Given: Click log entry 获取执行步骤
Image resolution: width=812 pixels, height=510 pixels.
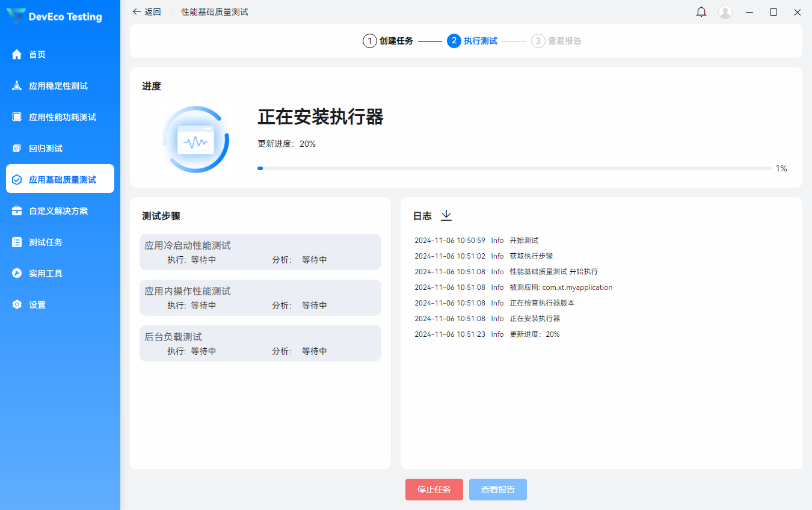Looking at the screenshot, I should point(531,256).
